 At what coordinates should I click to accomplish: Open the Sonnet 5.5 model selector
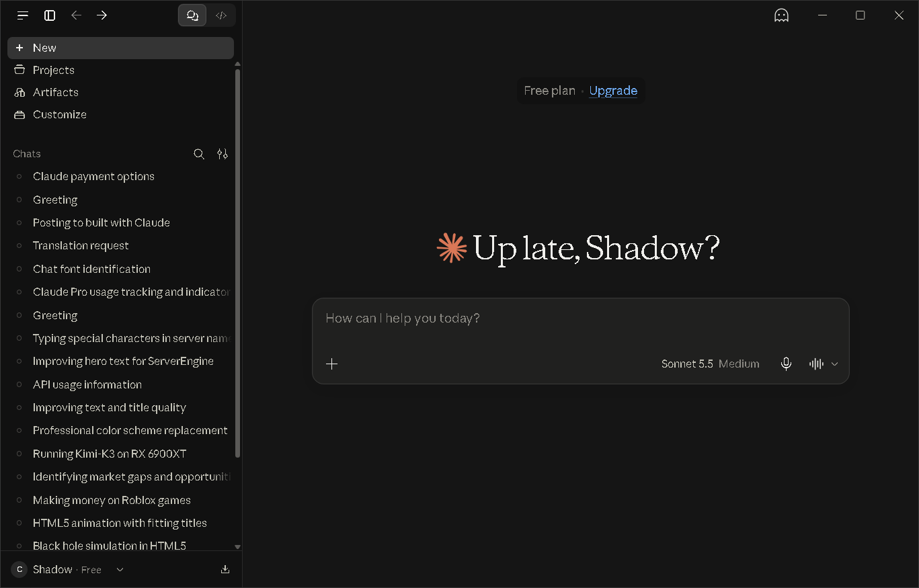710,364
